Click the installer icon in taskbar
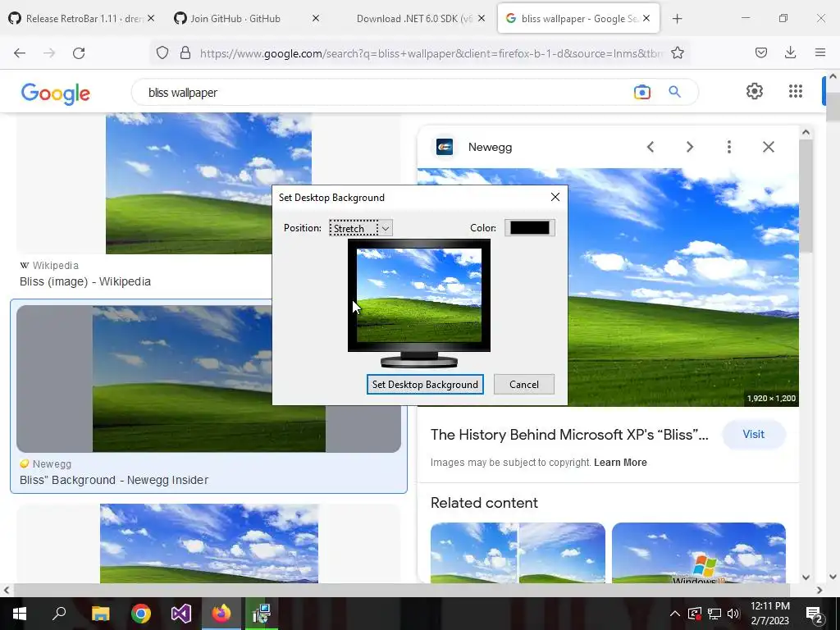Image resolution: width=840 pixels, height=630 pixels. coord(262,614)
